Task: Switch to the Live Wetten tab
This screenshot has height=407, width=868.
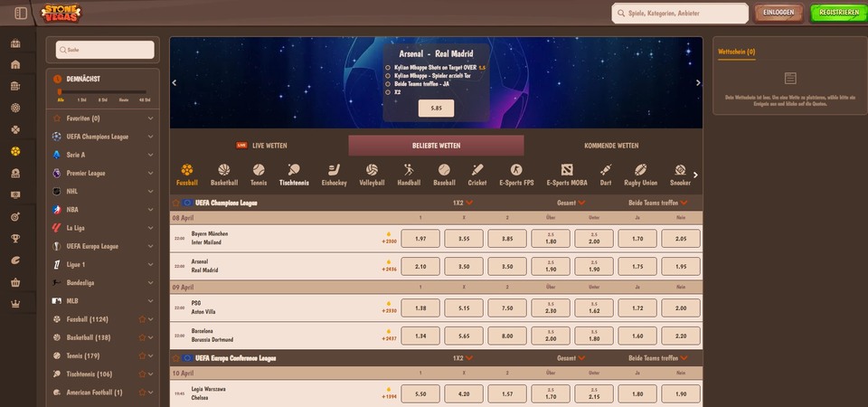Action: (x=261, y=146)
